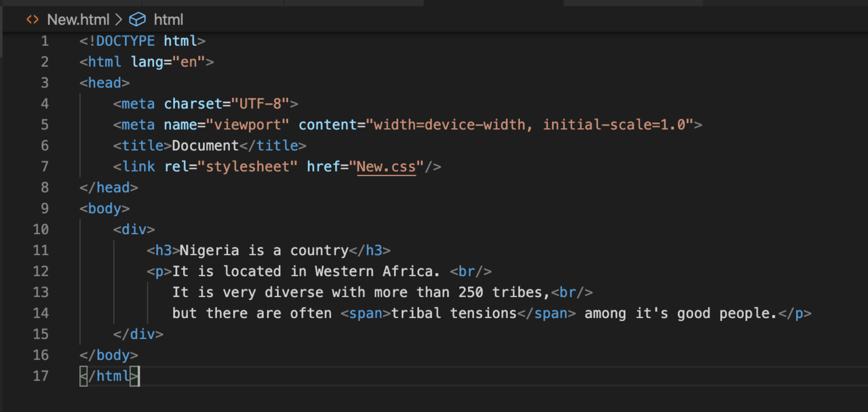Image resolution: width=868 pixels, height=412 pixels.
Task: Click line number 17 in gutter
Action: 41,376
